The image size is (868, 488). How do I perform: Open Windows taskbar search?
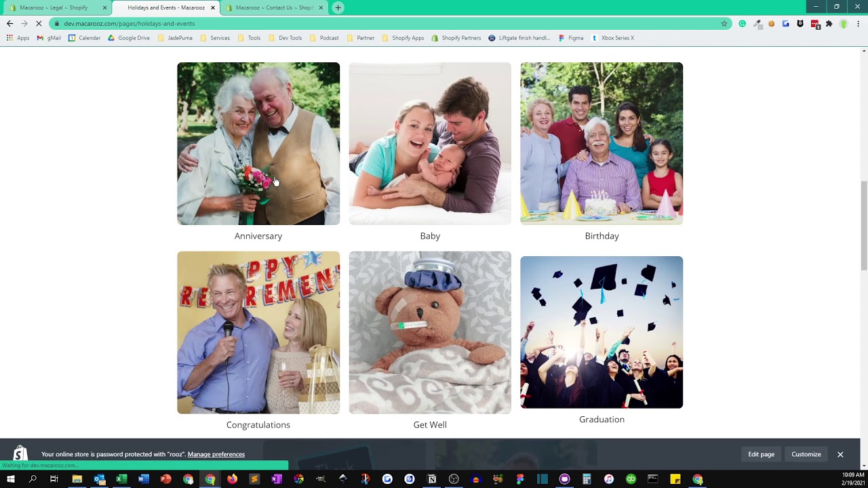click(x=33, y=479)
